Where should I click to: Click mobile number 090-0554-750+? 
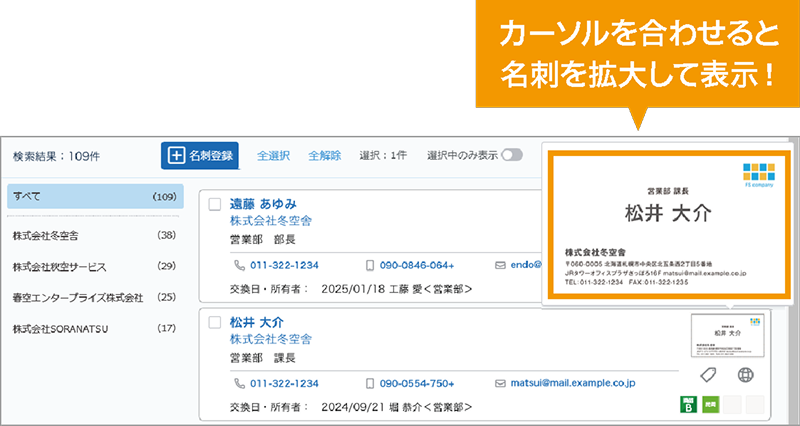(x=417, y=383)
